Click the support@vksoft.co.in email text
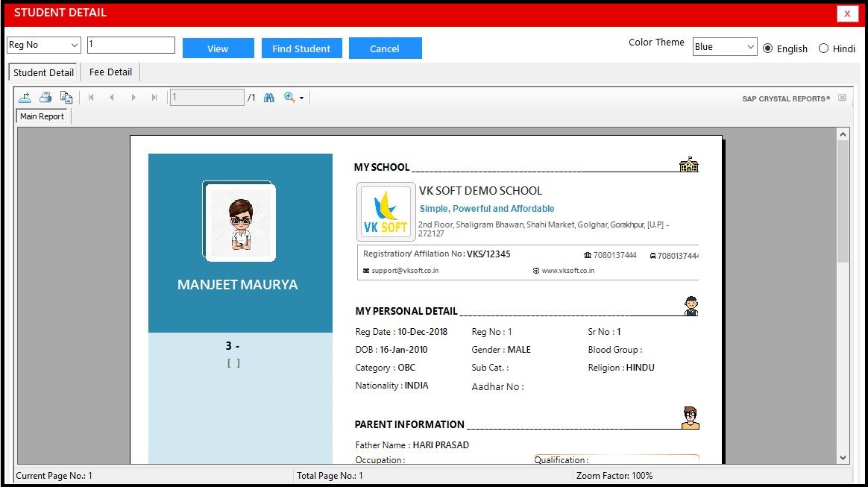The height and width of the screenshot is (487, 868). pos(405,271)
